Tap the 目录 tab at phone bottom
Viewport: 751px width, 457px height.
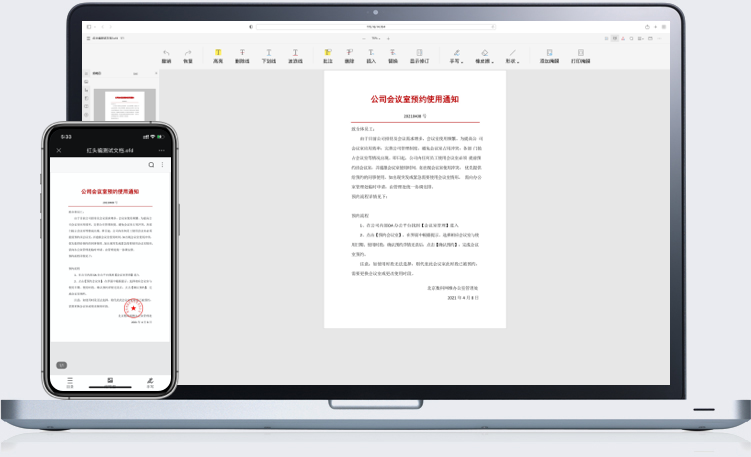coord(70,382)
